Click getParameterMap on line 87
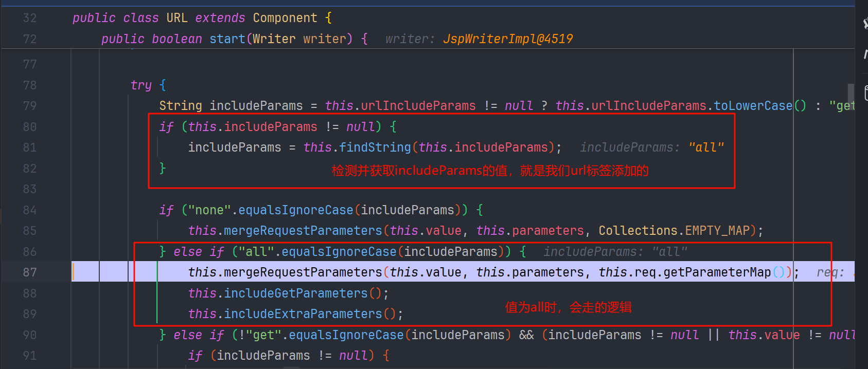868x369 pixels. pyautogui.click(x=717, y=272)
